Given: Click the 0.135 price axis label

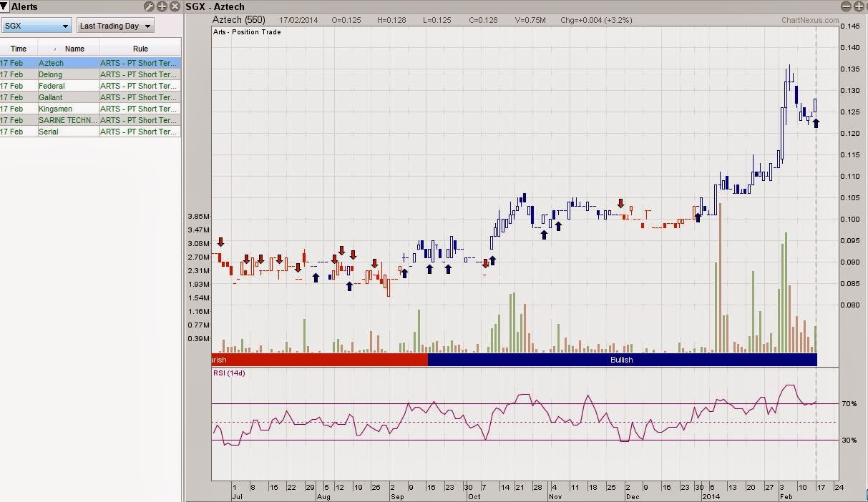Looking at the screenshot, I should 849,69.
